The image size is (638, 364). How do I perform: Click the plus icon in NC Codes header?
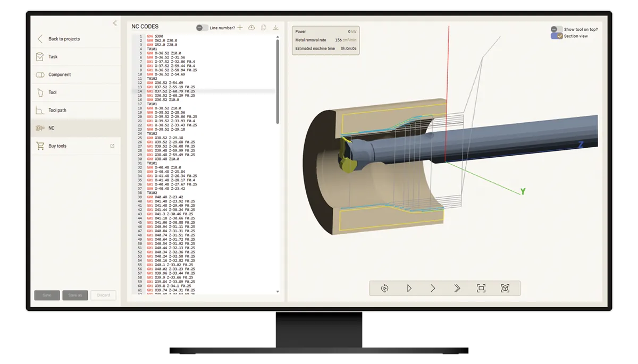click(240, 28)
